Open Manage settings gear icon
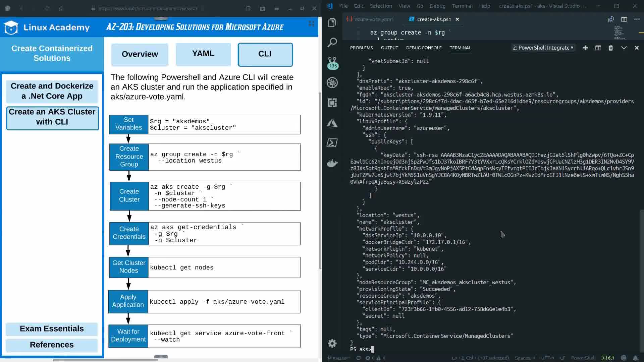644x362 pixels. [x=332, y=343]
